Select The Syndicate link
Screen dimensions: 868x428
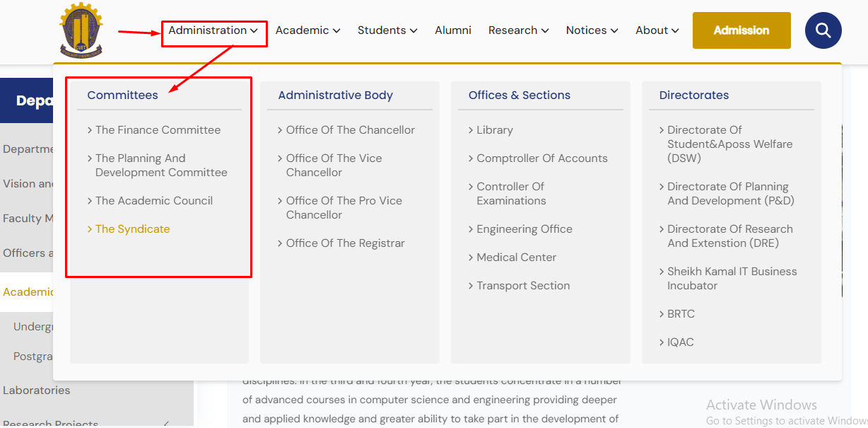point(132,229)
